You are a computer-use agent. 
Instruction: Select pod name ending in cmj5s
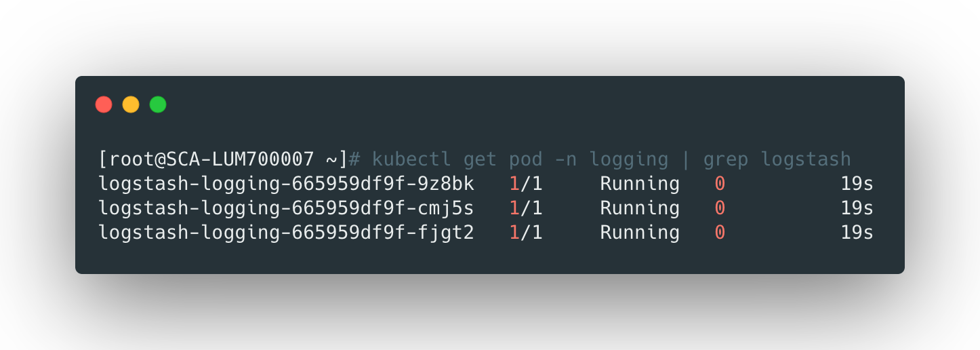(286, 208)
